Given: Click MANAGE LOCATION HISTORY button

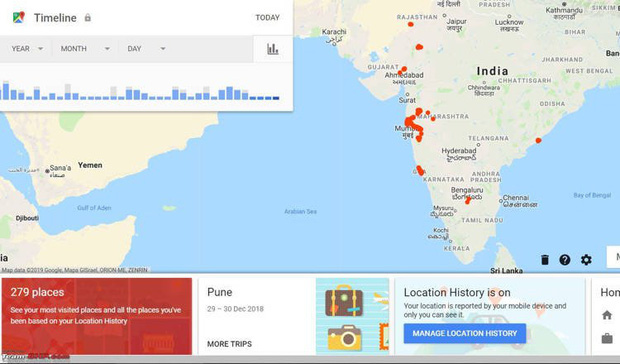Looking at the screenshot, I should [x=465, y=333].
